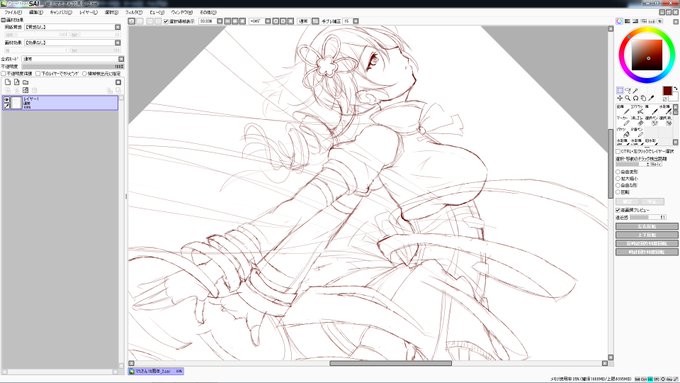Select the magic wand tool
Viewport: 680px width, 383px height.
pyautogui.click(x=635, y=90)
